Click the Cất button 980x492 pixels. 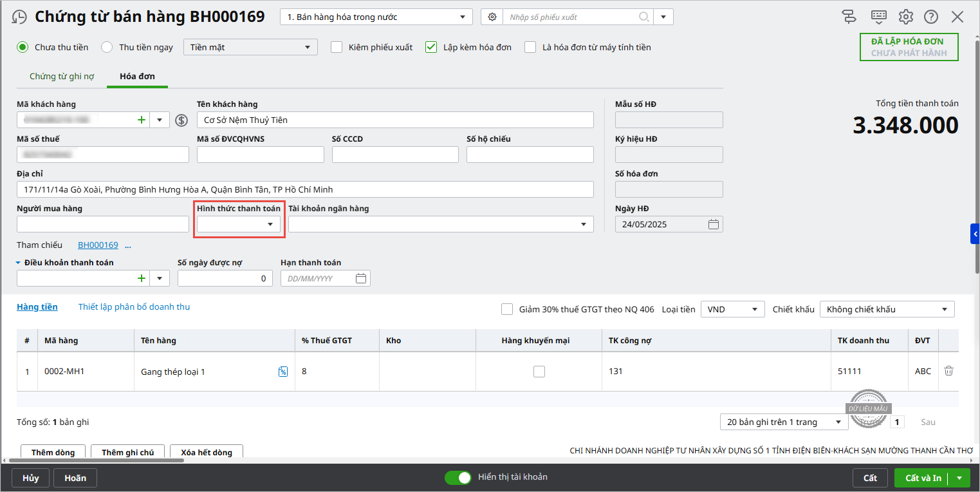click(871, 478)
